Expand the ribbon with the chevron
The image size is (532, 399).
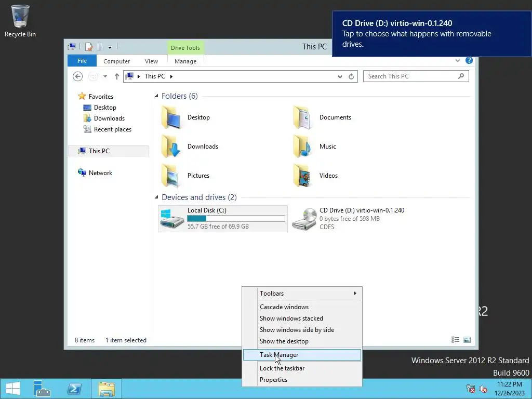point(458,60)
